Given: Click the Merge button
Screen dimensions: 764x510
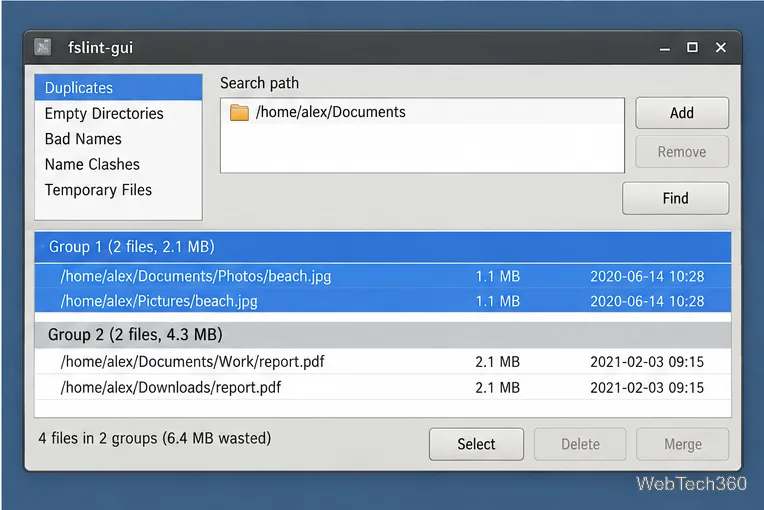Looking at the screenshot, I should tap(683, 444).
